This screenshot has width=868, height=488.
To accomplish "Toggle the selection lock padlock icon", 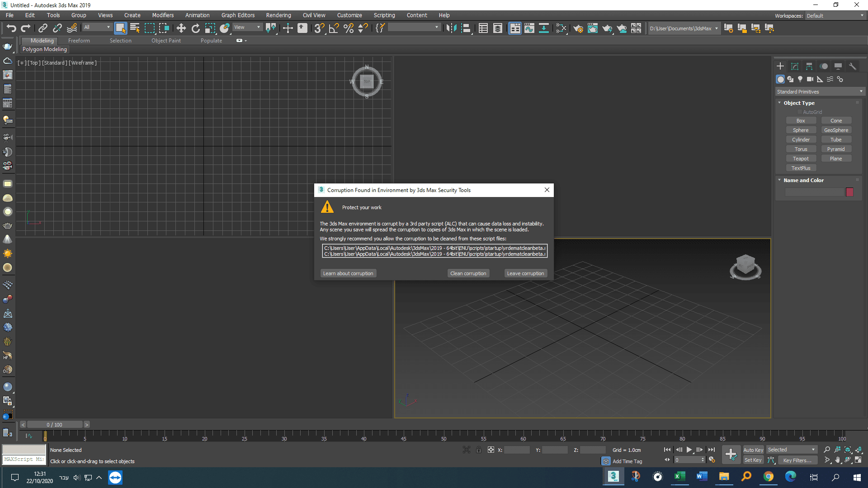I will click(x=478, y=450).
